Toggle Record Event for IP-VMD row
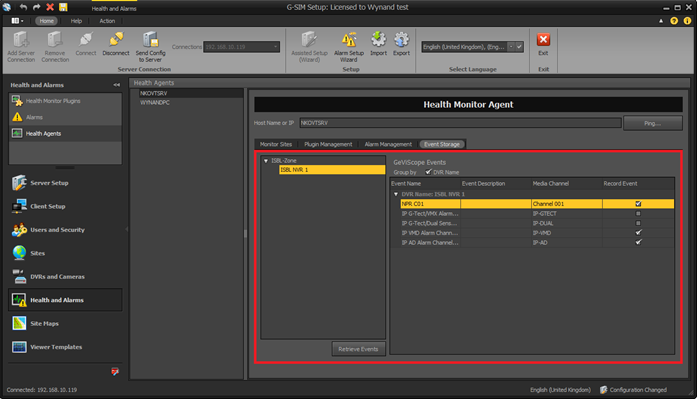The image size is (697, 399). click(638, 233)
